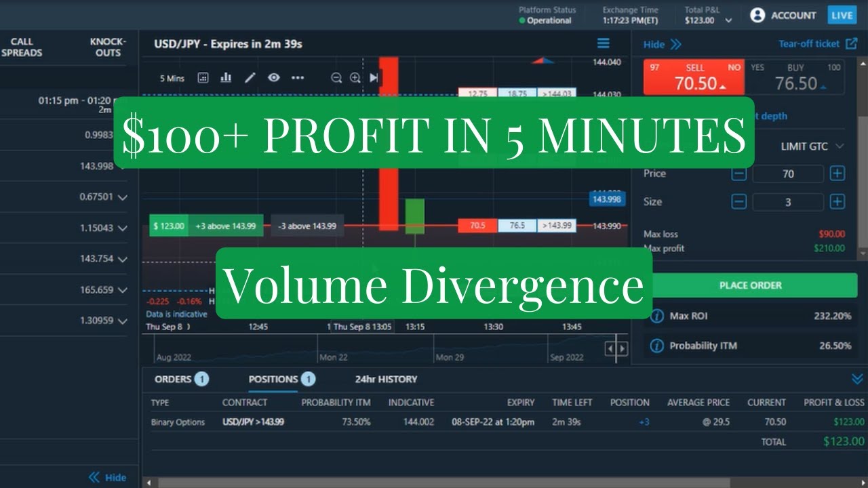This screenshot has height=488, width=868.
Task: Switch to the Orders tab
Action: 181,379
